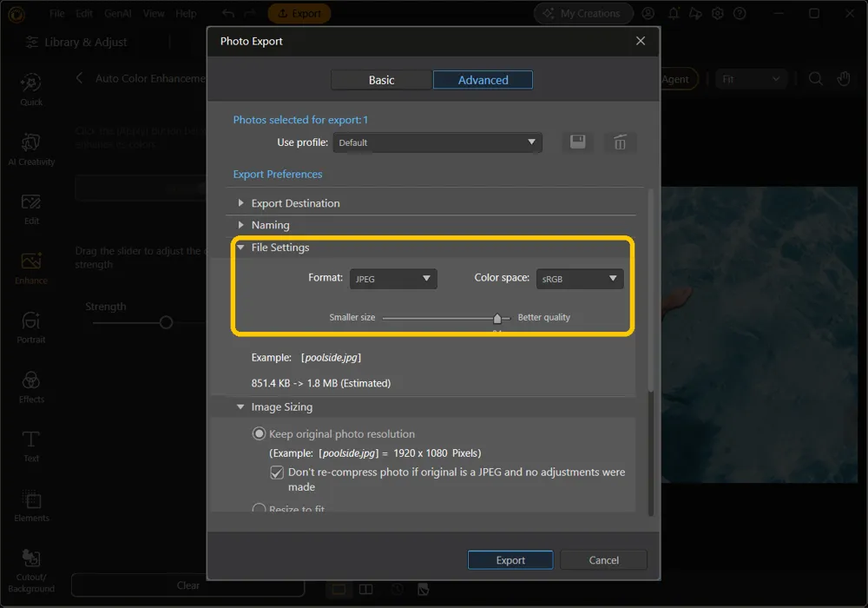Select the Edit sidebar tool
The width and height of the screenshot is (868, 608).
31,208
